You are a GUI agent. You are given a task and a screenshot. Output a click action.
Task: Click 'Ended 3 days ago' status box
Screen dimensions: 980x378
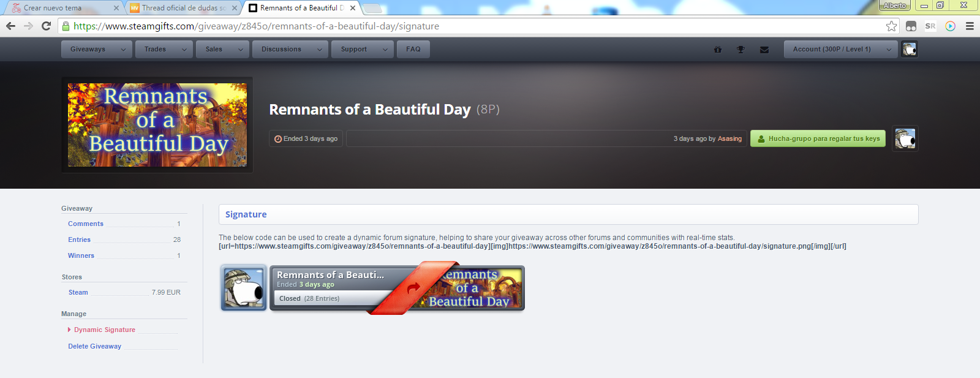(306, 138)
